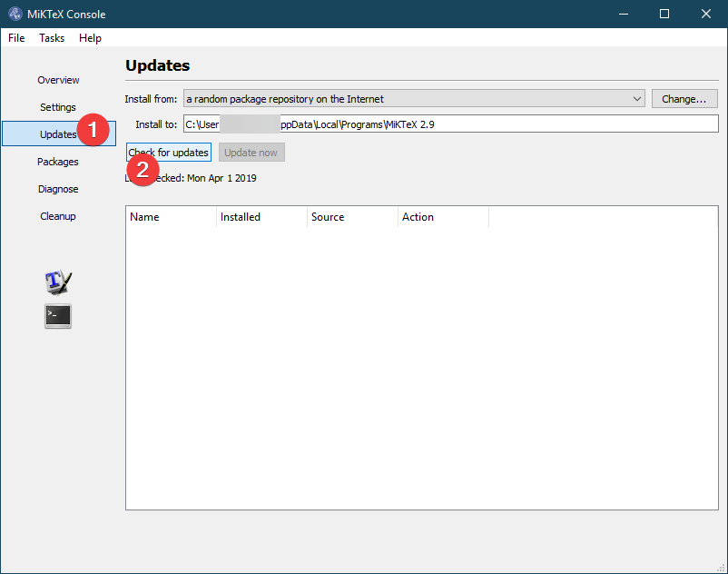Open the Tasks menu
The image size is (728, 574).
click(52, 38)
